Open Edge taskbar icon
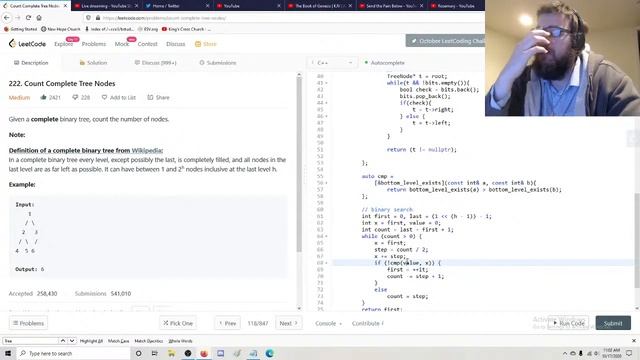The height and width of the screenshot is (360, 640). (x=269, y=353)
